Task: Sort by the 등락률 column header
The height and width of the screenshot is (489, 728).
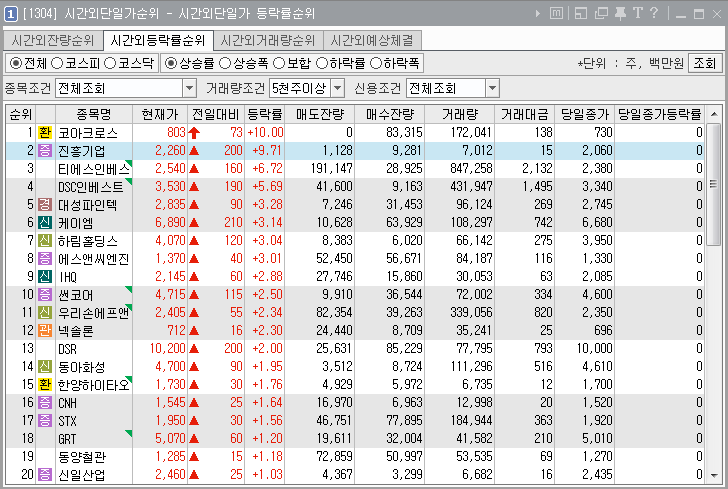Action: click(x=265, y=114)
